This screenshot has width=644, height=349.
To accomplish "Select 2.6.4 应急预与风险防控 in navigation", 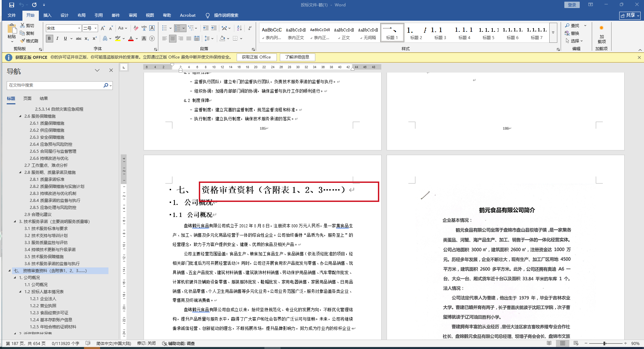I will [51, 144].
